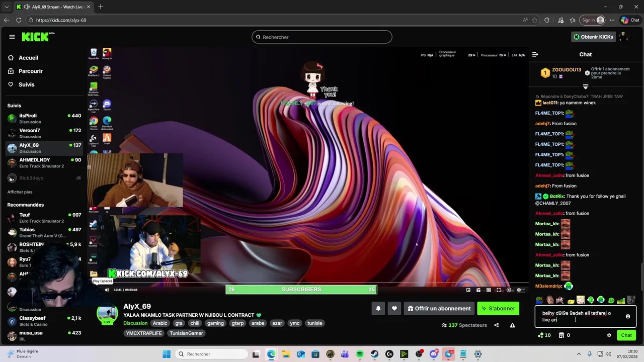Viewport: 644px width, 362px height.
Task: Open recommended channel Teuf
Action: [x=44, y=218]
